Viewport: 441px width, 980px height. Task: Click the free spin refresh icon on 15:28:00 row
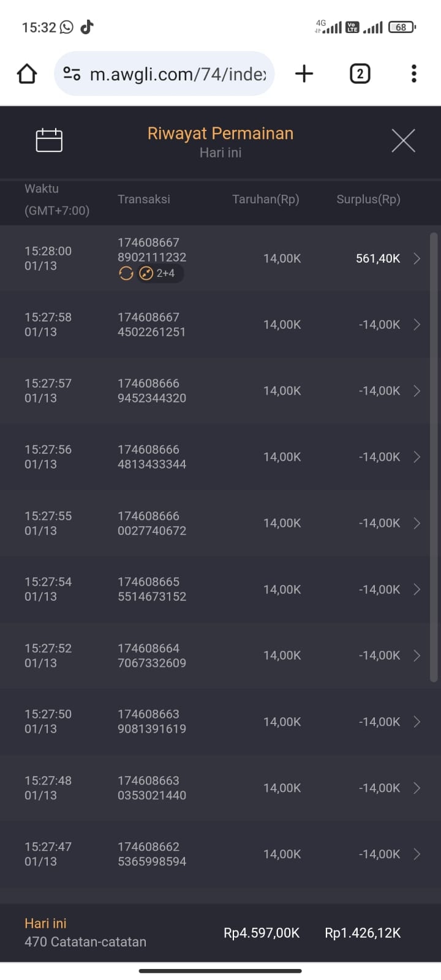point(126,274)
